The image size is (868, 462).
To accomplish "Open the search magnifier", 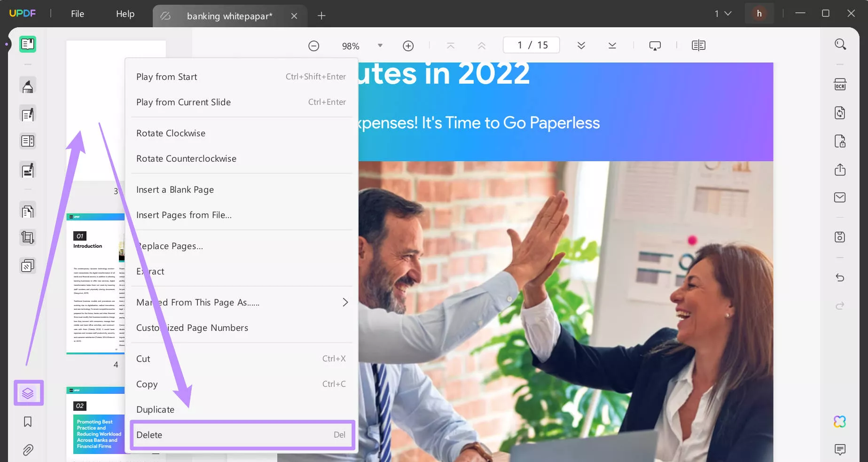I will click(840, 44).
